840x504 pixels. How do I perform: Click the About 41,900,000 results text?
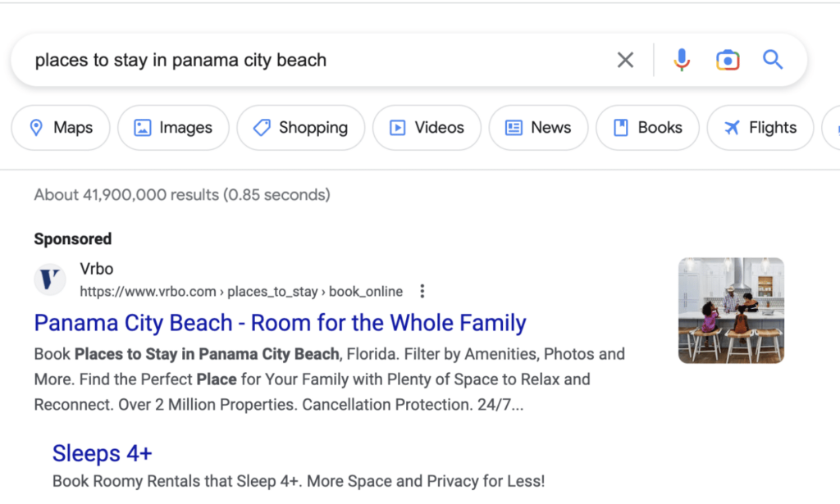(182, 195)
